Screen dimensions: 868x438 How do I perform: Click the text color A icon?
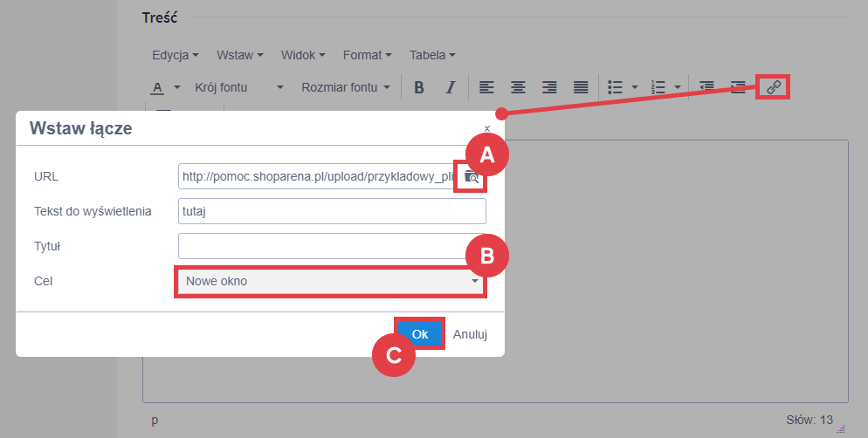click(x=158, y=87)
